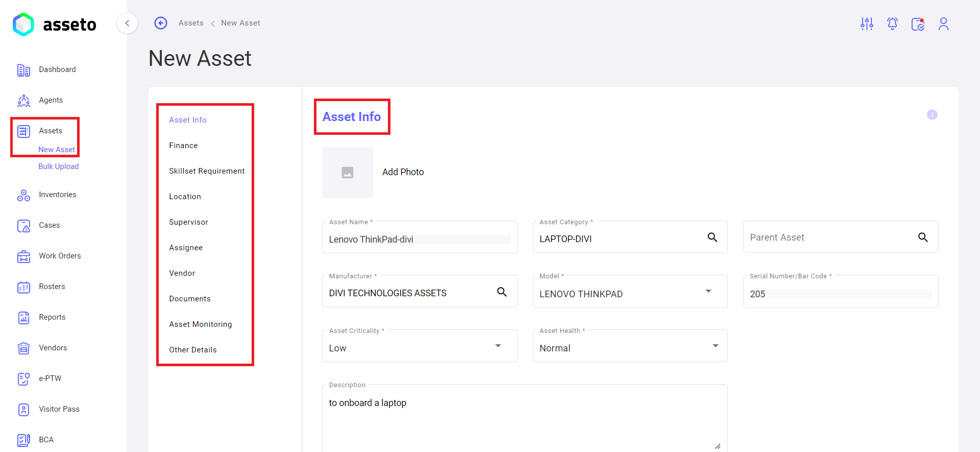Click the Serial Number/Bar Code field

point(841,292)
